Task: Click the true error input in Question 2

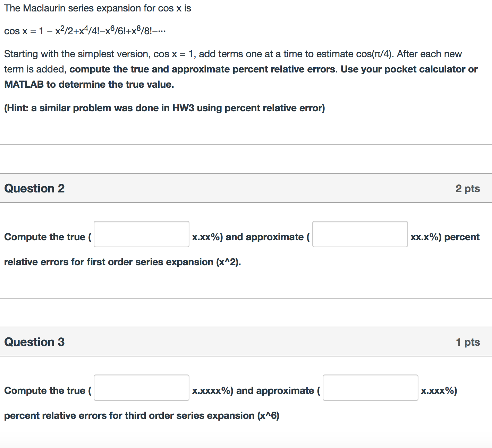Action: [142, 234]
